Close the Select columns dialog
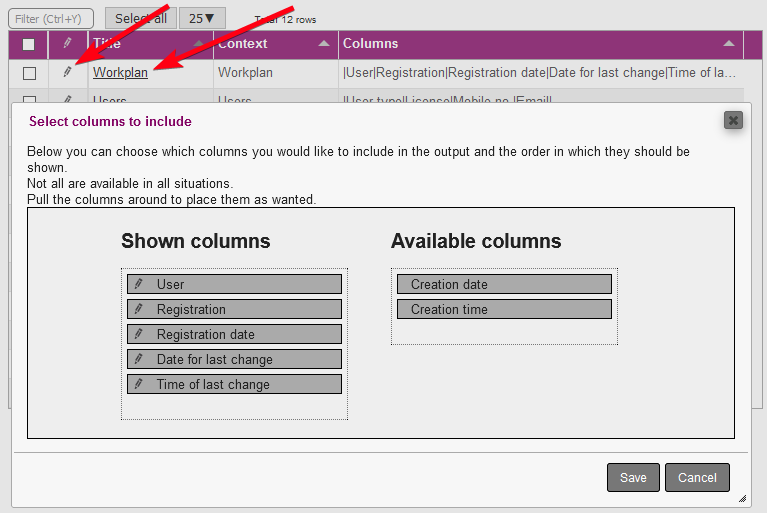The width and height of the screenshot is (767, 513). click(733, 120)
